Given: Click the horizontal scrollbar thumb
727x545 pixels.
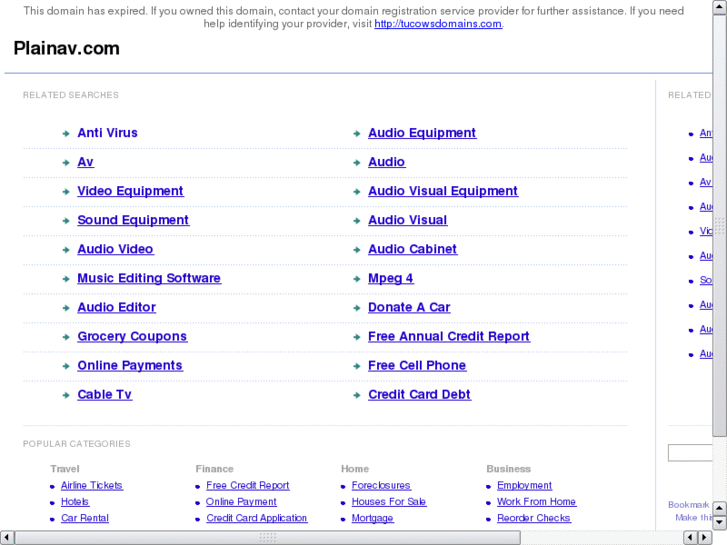Looking at the screenshot, I should click(x=268, y=538).
